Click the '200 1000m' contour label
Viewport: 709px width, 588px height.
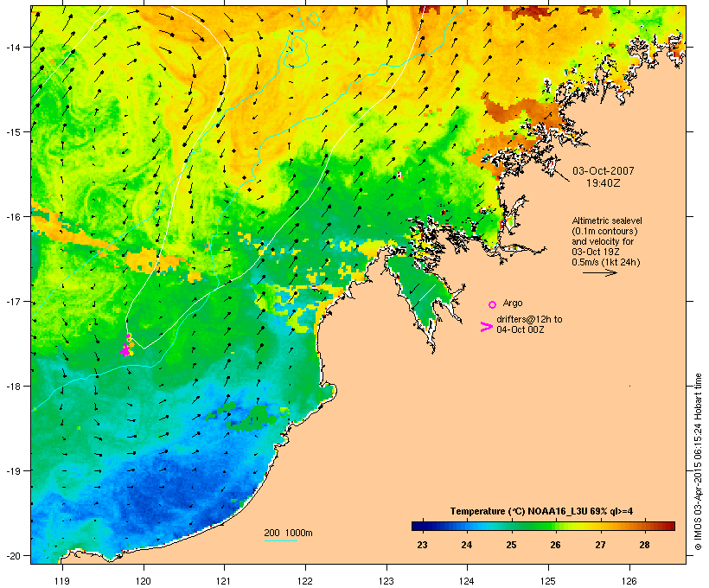pyautogui.click(x=288, y=533)
